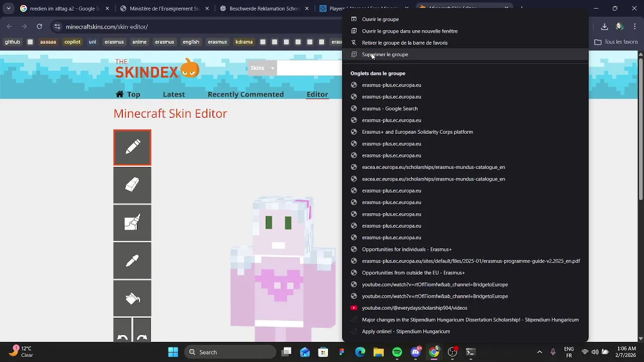The height and width of the screenshot is (362, 644).
Task: Select the Eraser tool
Action: (132, 186)
